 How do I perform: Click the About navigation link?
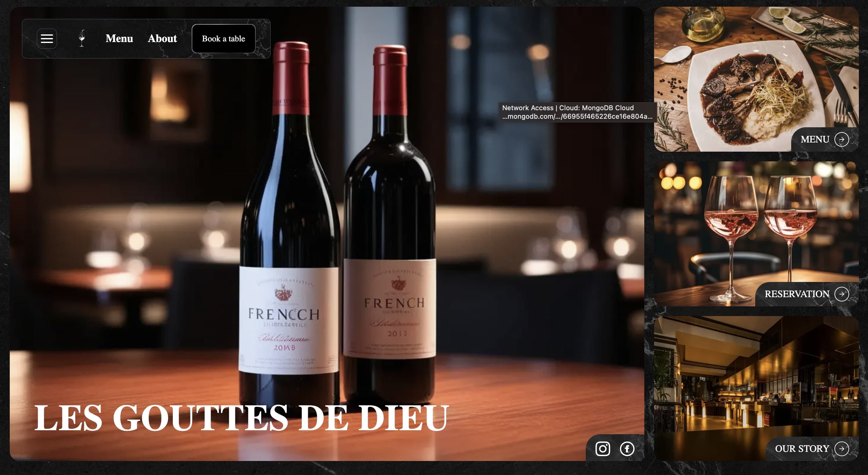162,39
